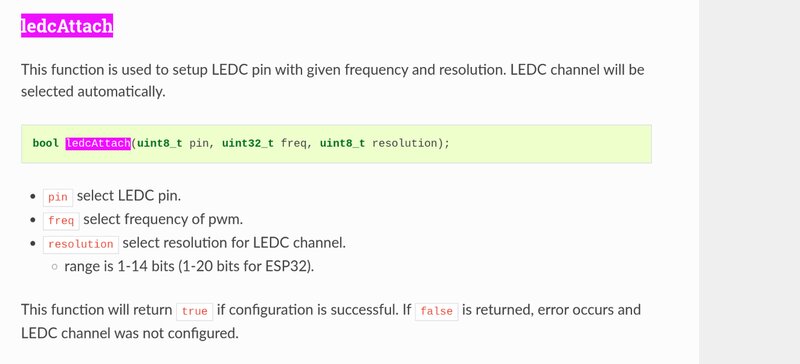Click the highlighted ledcAttach heading
Image resolution: width=800 pixels, height=364 pixels.
67,26
